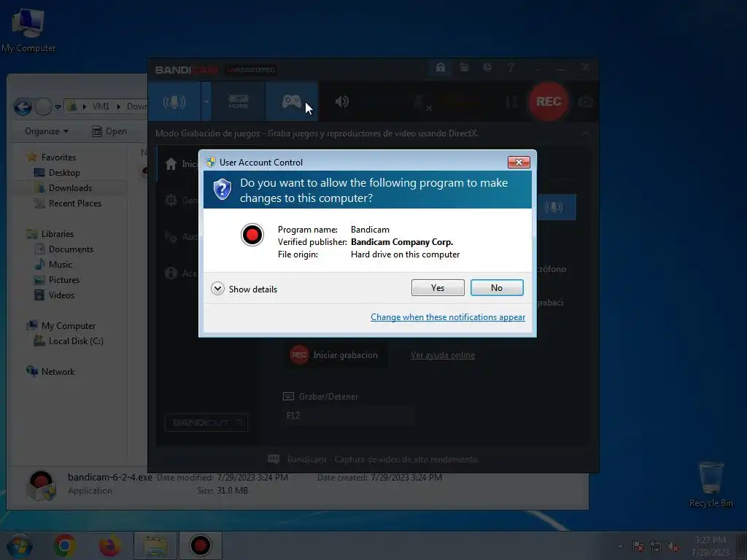Select the Game recording mode gamepad icon

tap(292, 101)
